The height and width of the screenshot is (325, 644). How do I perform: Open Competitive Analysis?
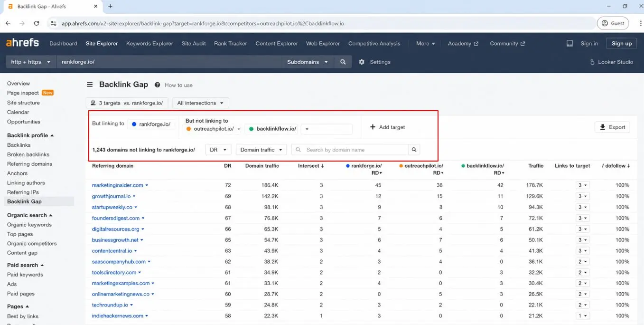click(374, 43)
